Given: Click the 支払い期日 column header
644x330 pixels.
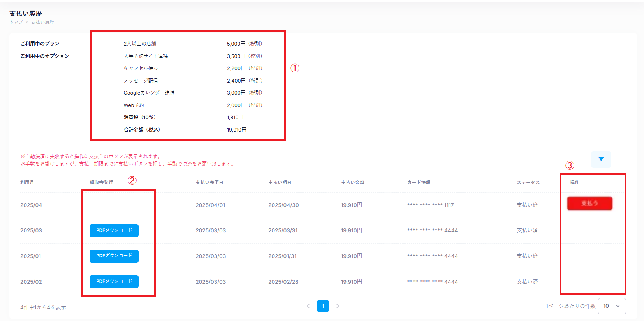Looking at the screenshot, I should point(280,183).
